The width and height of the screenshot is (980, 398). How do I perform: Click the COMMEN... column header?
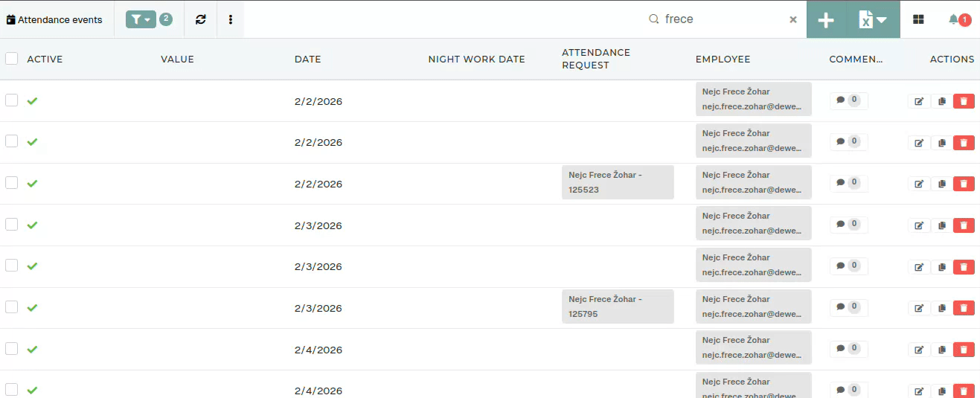[x=856, y=59]
